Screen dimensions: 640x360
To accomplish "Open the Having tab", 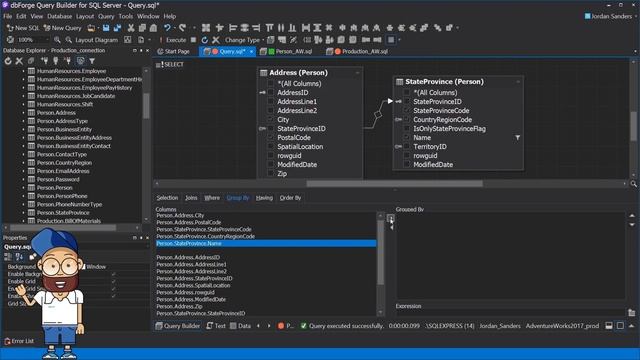I will click(x=264, y=198).
